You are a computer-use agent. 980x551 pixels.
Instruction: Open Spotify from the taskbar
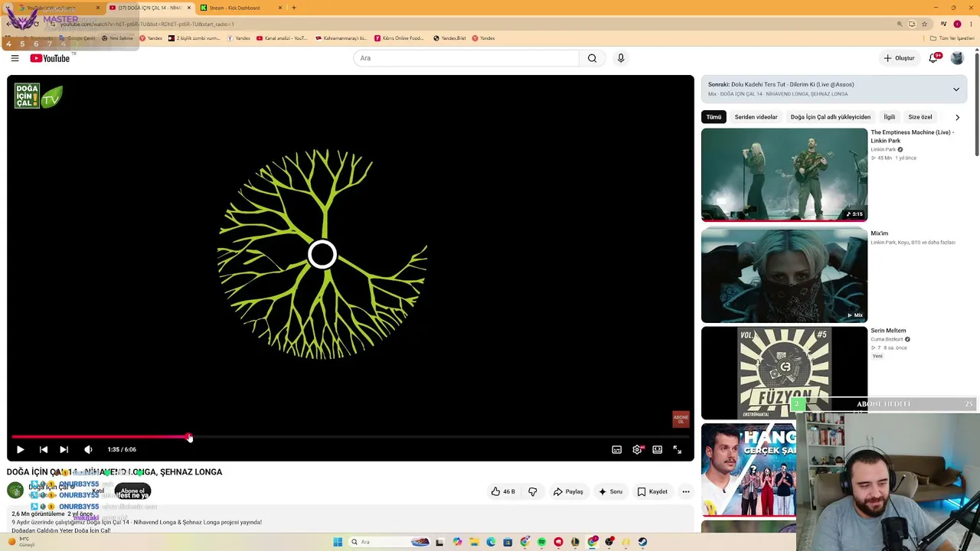pos(541,542)
